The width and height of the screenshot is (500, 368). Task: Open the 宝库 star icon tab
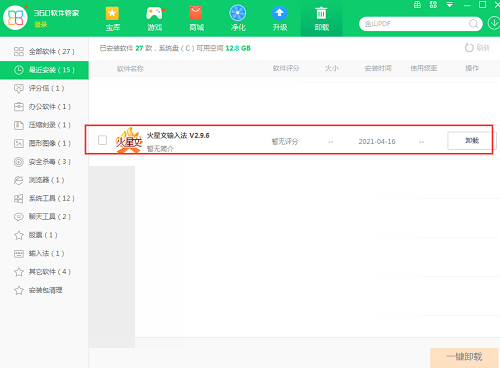pos(113,19)
